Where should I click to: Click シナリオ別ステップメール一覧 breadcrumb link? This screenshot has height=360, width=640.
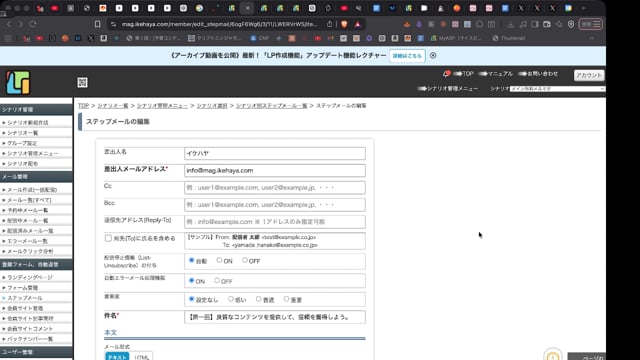[271, 106]
